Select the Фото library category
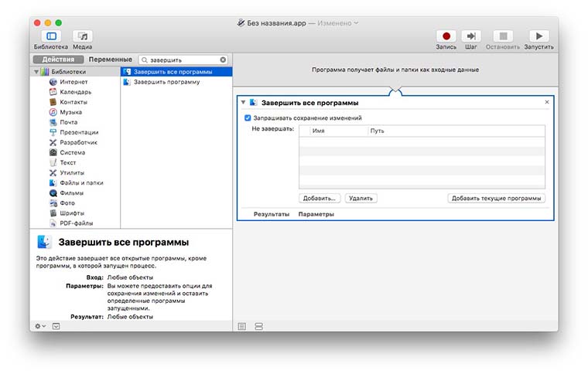588x374 pixels. click(67, 203)
